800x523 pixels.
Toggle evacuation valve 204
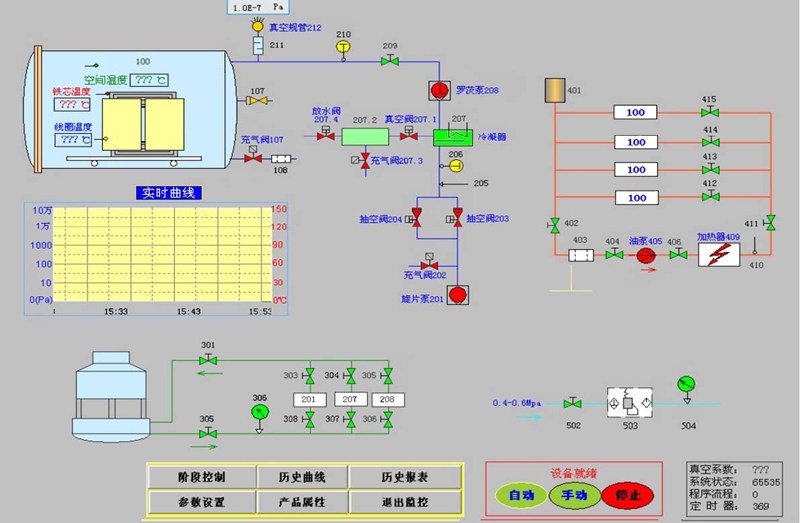(x=416, y=218)
